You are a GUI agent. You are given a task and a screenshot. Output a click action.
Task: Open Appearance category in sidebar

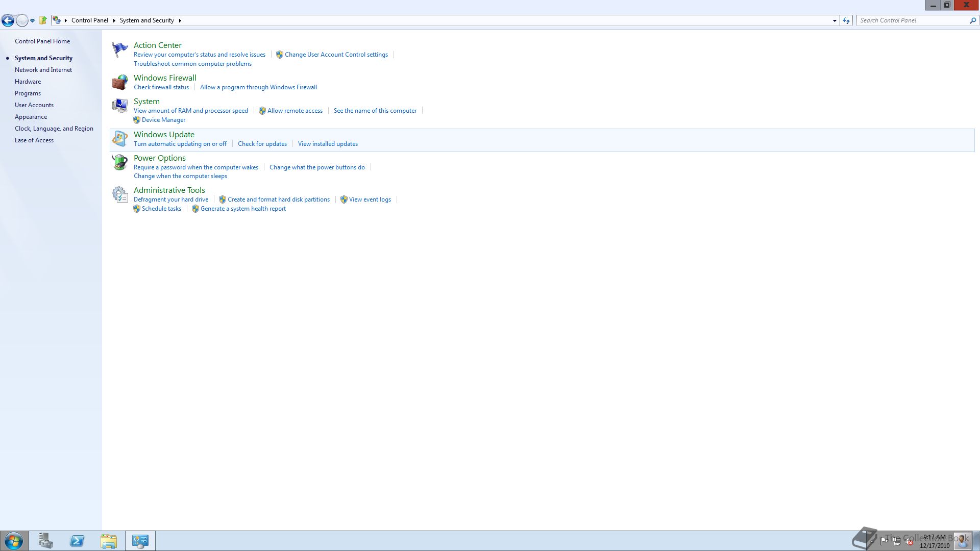pyautogui.click(x=31, y=117)
